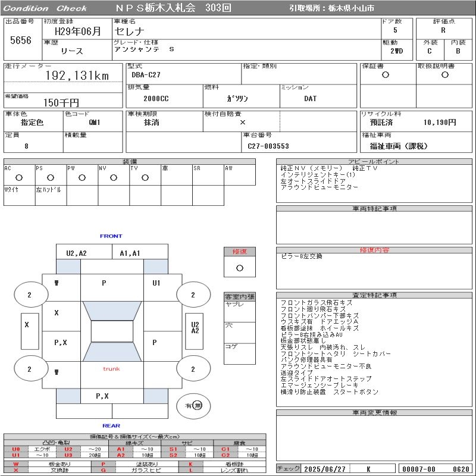Viewport: 476px width, 476px height.
Task: Toggle the TV equipment circle mark
Action: pos(145,177)
